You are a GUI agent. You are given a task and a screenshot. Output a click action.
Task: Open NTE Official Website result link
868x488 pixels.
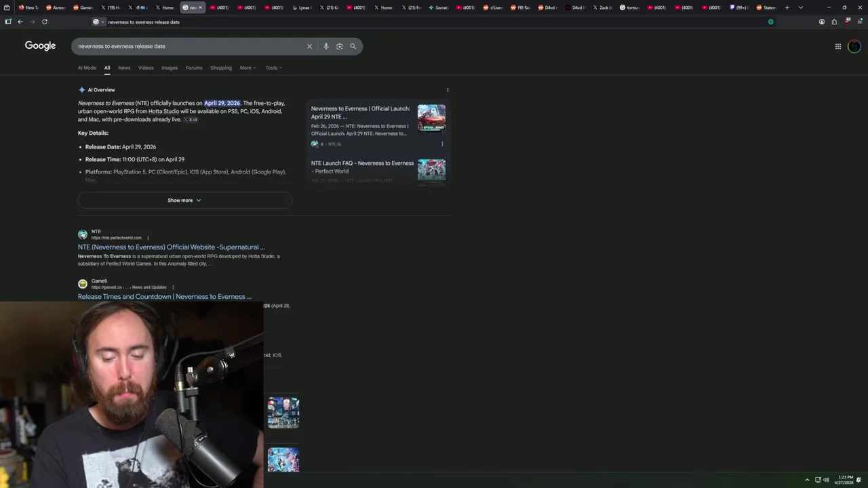tap(172, 247)
